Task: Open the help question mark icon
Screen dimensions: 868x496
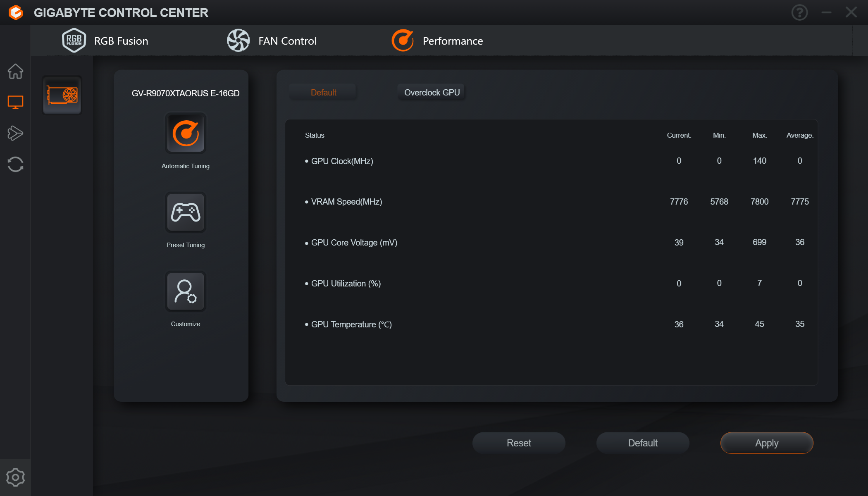Action: [x=799, y=12]
